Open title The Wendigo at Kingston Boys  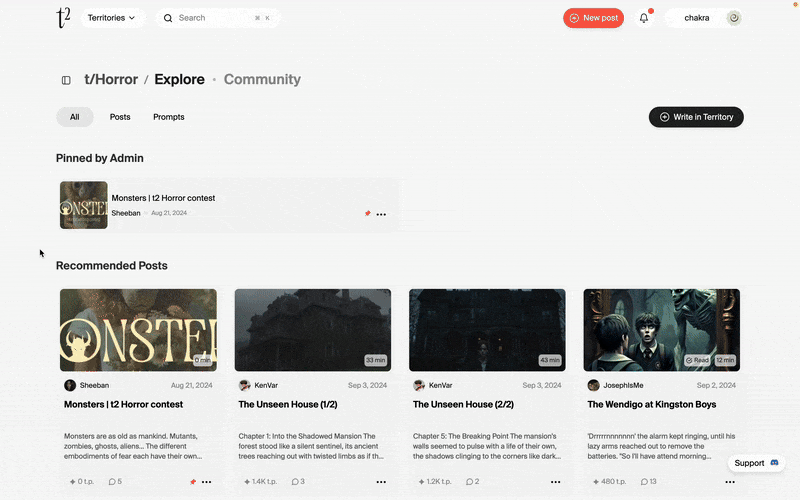[652, 405]
